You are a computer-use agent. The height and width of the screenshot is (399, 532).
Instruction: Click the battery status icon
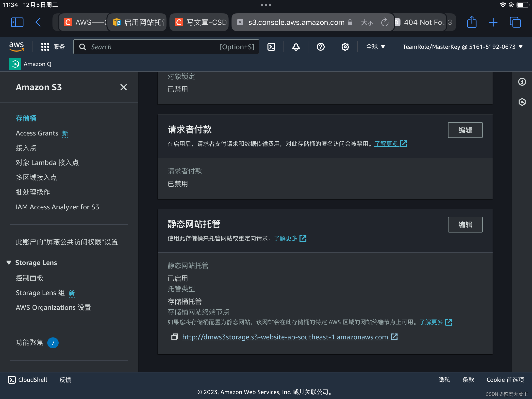tap(523, 5)
